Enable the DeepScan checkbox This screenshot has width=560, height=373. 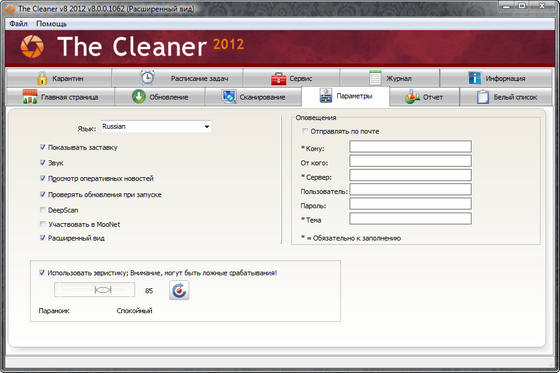click(43, 210)
